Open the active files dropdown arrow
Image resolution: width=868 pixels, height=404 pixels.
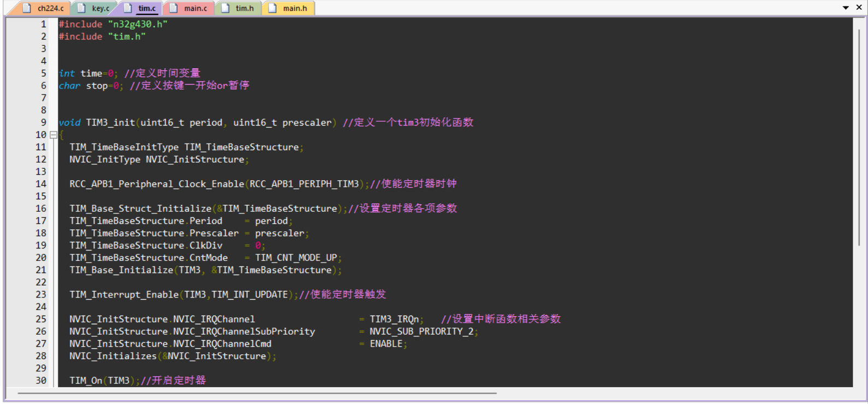[846, 8]
